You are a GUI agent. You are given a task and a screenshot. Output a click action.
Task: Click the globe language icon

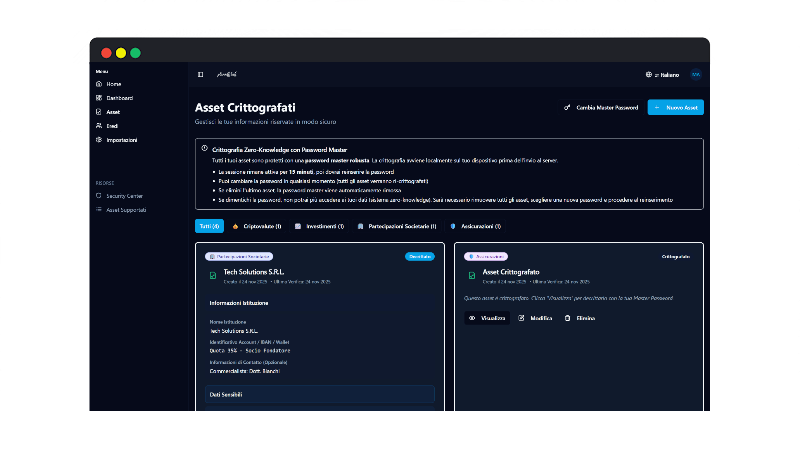pyautogui.click(x=648, y=74)
